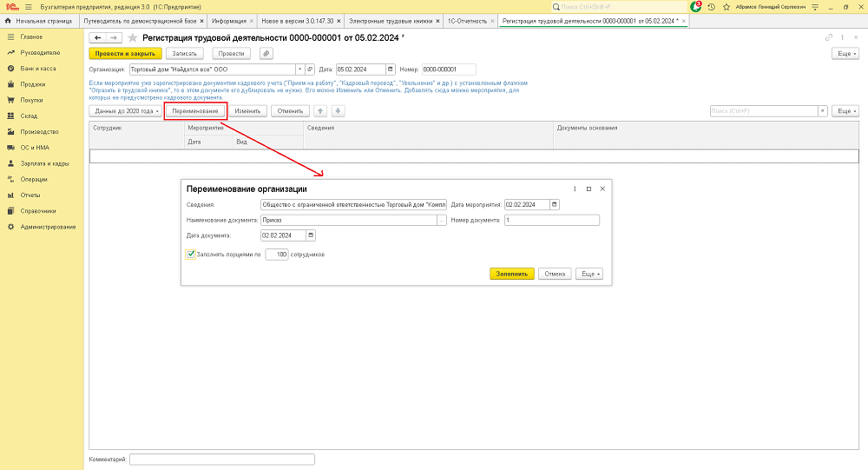Expand 'Еще' menu in rename dialog
The width and height of the screenshot is (868, 470).
tap(589, 274)
